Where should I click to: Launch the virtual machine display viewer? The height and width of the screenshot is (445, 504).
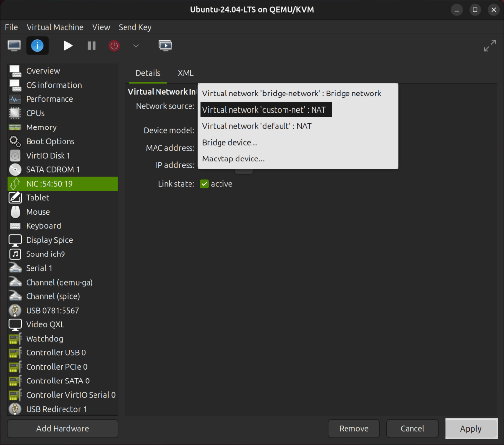tap(165, 45)
